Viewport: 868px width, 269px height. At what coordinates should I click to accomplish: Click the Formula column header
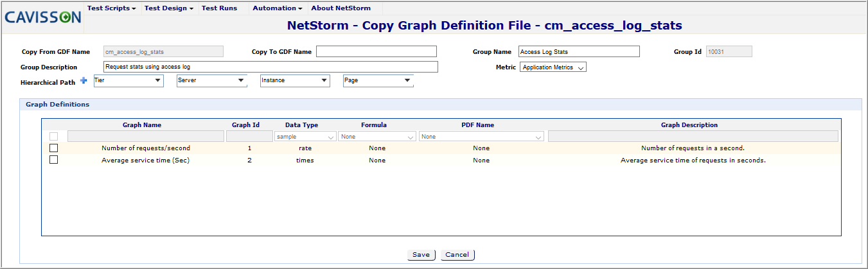[x=374, y=125]
